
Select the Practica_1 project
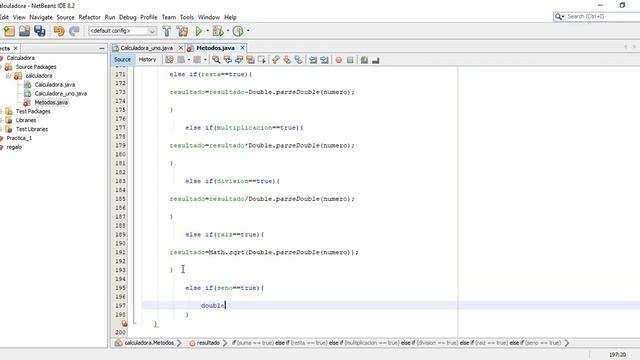pyautogui.click(x=19, y=138)
